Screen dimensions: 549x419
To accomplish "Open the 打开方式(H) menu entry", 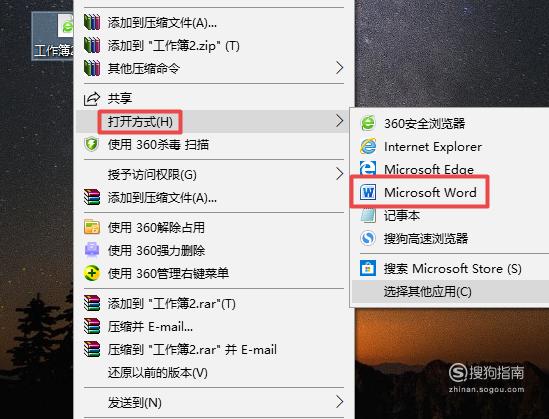I will click(x=212, y=121).
